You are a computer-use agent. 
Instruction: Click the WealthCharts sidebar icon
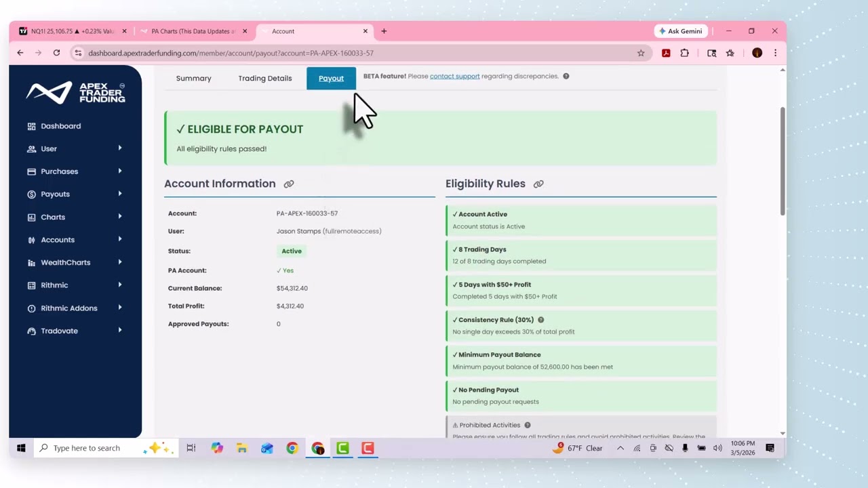point(31,262)
